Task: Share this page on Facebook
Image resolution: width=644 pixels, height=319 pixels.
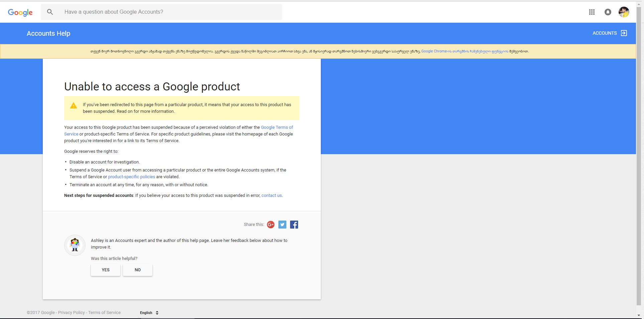Action: coord(294,225)
